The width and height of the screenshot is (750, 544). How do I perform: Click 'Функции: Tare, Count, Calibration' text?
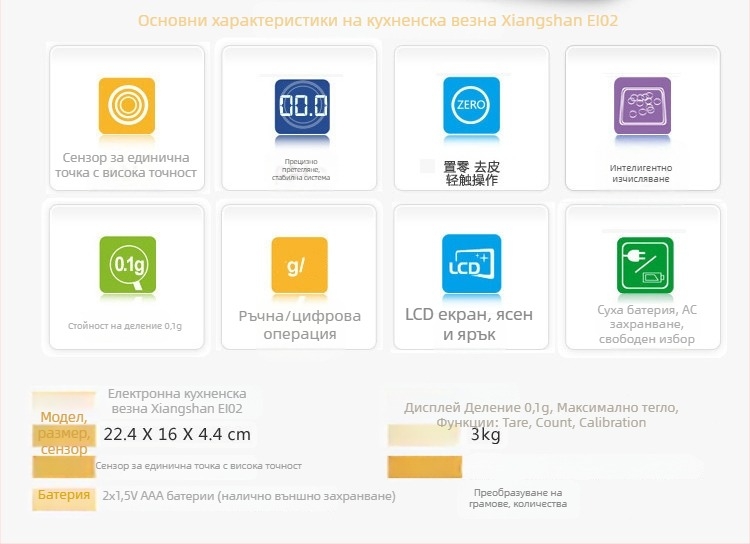point(541,423)
